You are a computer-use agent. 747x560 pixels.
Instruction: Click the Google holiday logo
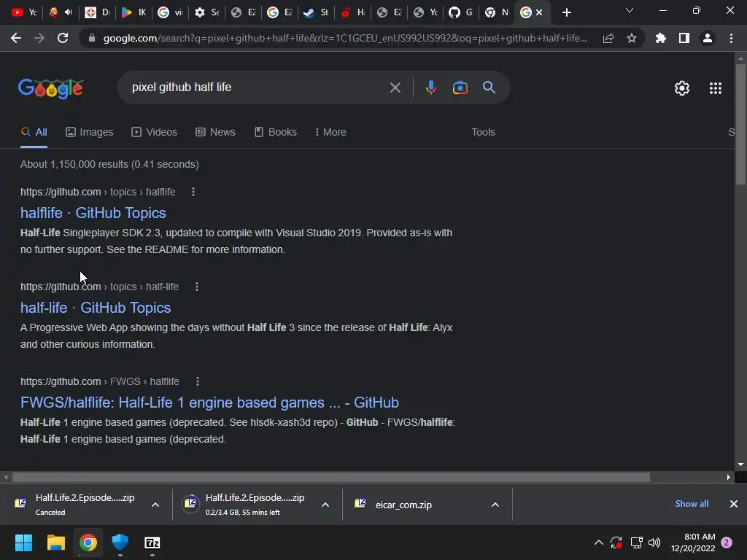tap(51, 88)
